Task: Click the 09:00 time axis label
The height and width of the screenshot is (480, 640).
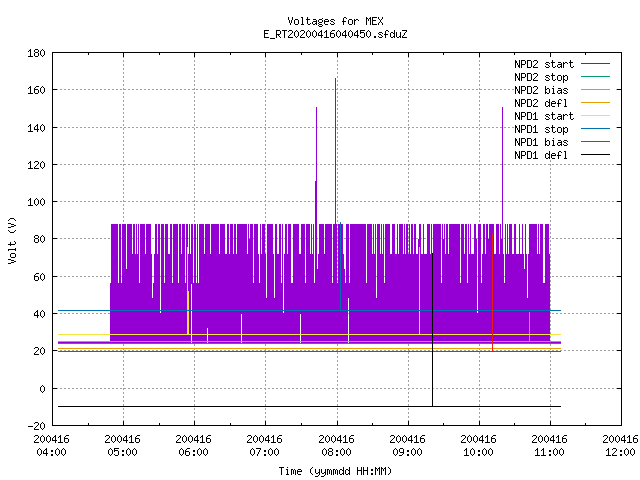Action: (407, 452)
